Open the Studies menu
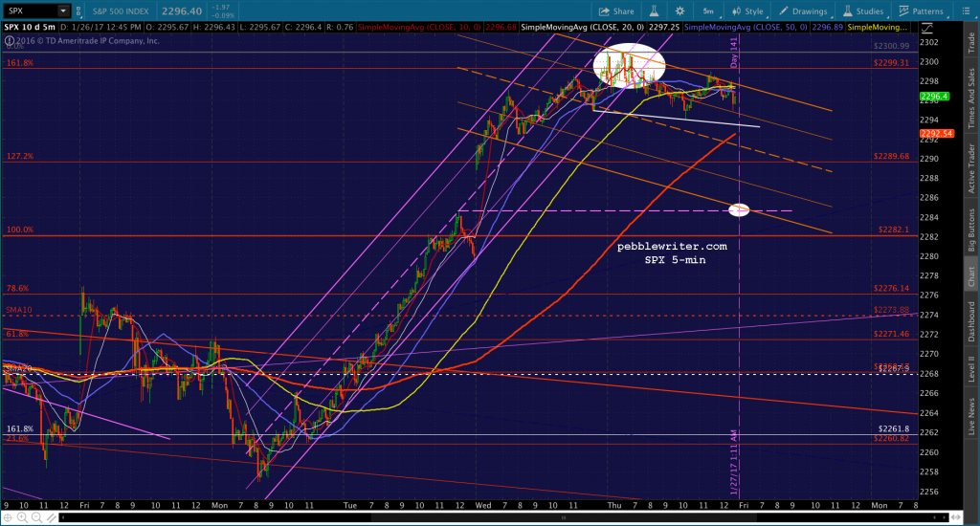The width and height of the screenshot is (980, 526). (863, 11)
